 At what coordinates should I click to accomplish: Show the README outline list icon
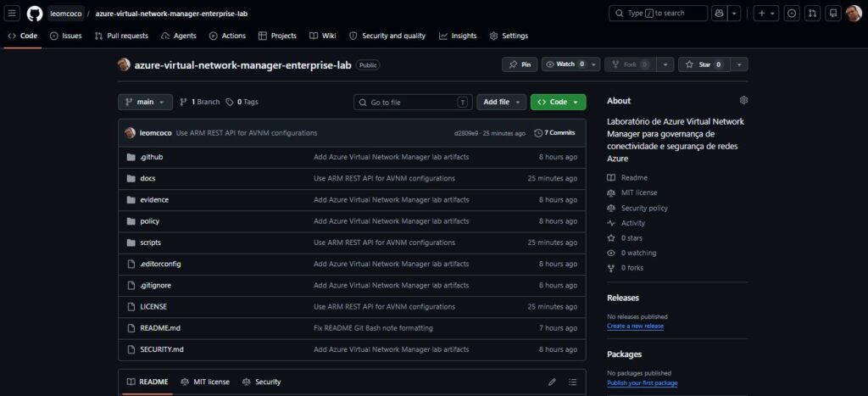pos(572,382)
